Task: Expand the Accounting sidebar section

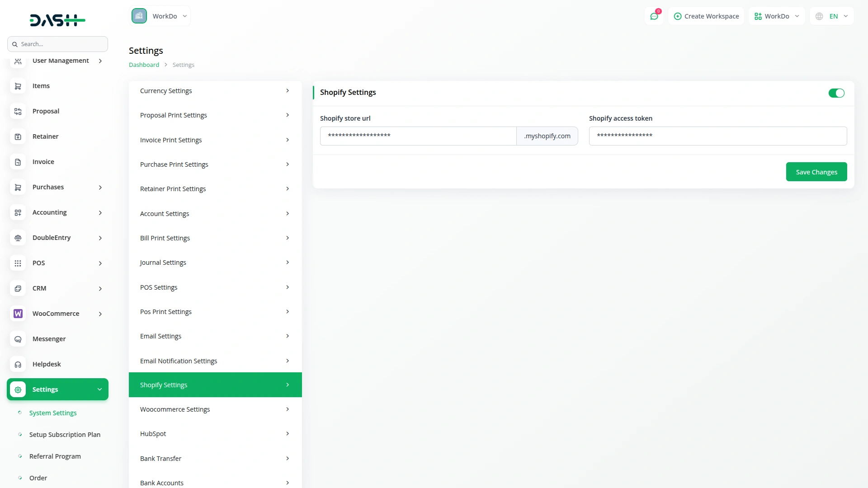Action: [x=57, y=212]
